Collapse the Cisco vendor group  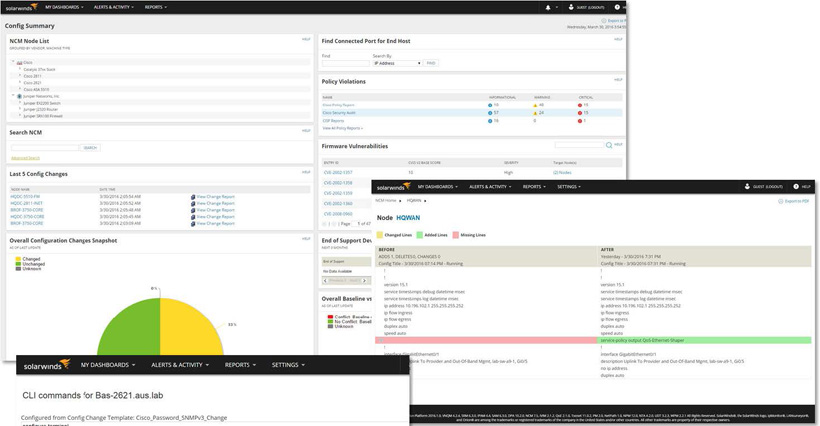pos(13,63)
